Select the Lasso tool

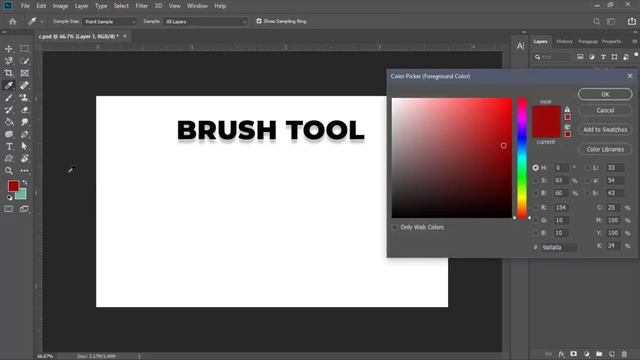(x=9, y=61)
